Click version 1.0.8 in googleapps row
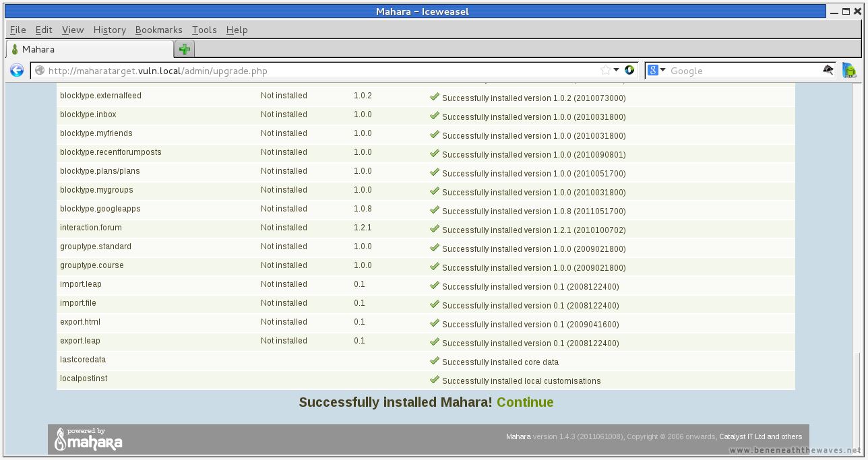 [363, 209]
